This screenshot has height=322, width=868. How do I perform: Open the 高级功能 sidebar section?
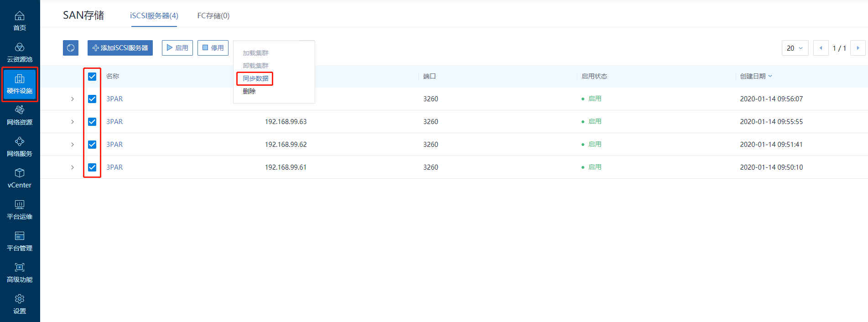(x=20, y=273)
